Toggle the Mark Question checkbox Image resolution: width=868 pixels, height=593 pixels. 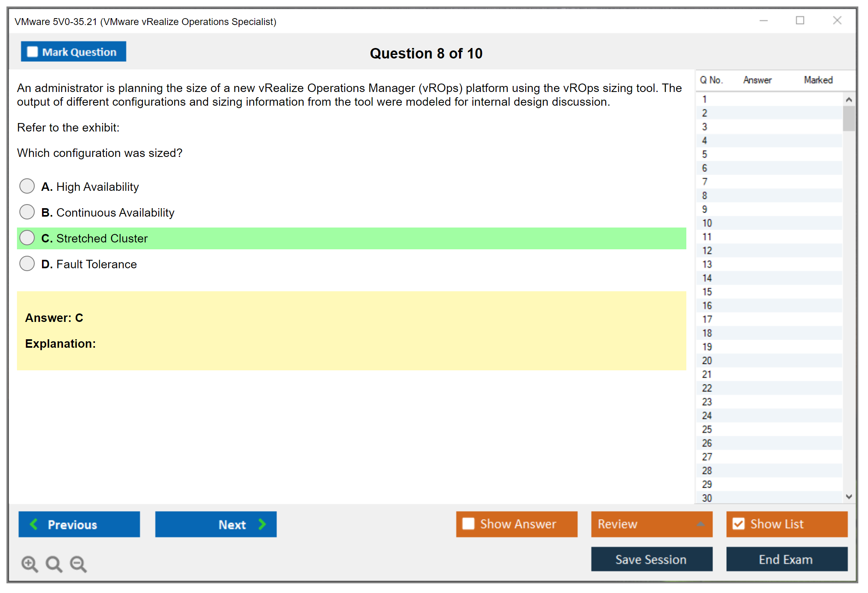click(32, 52)
